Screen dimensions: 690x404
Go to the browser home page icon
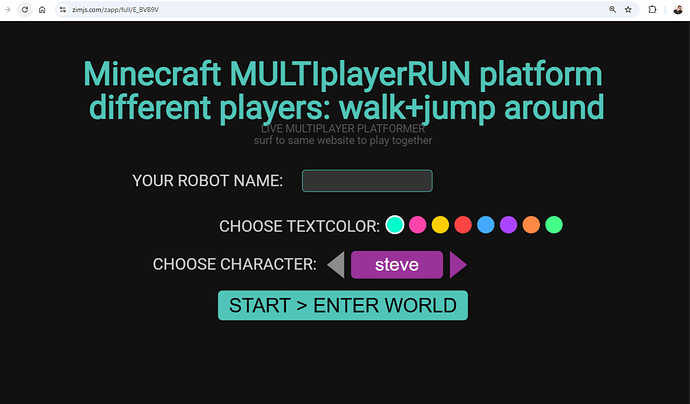42,9
